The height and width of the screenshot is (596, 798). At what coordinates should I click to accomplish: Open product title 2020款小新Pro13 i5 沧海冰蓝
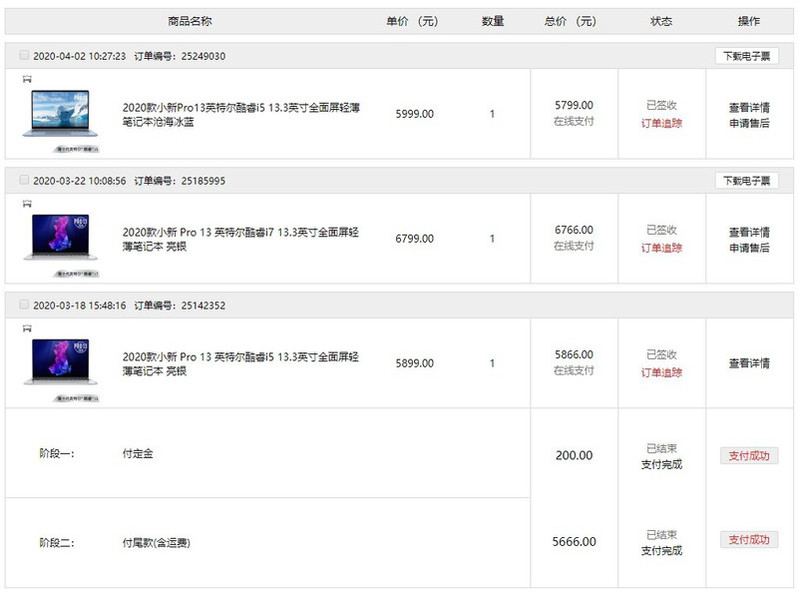click(241, 115)
